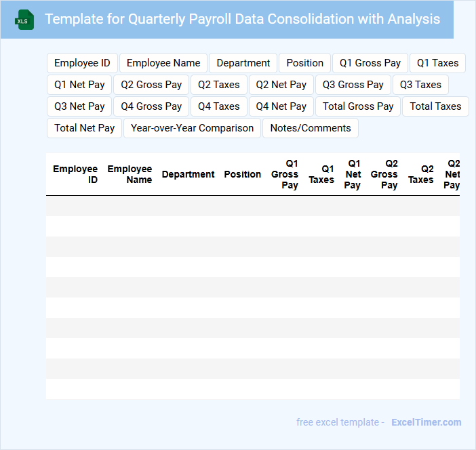Click the Q1 Gross Pay tag
This screenshot has width=476, height=450.
tap(370, 63)
